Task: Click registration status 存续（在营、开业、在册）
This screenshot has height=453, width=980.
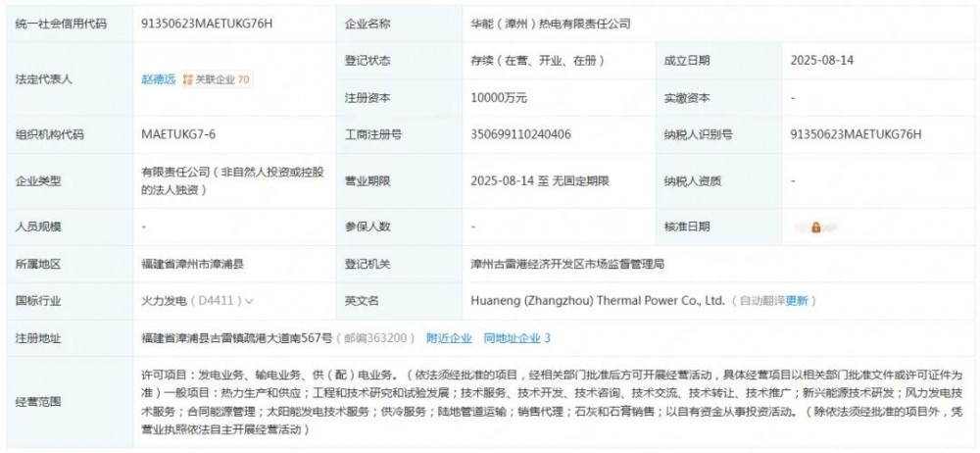Action: click(x=537, y=61)
